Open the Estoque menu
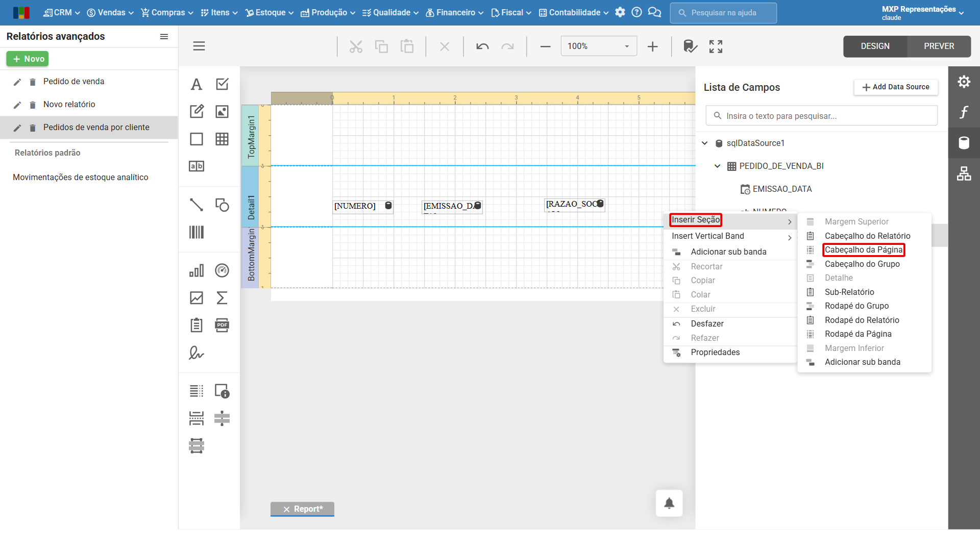Viewport: 980px width, 551px height. click(269, 13)
